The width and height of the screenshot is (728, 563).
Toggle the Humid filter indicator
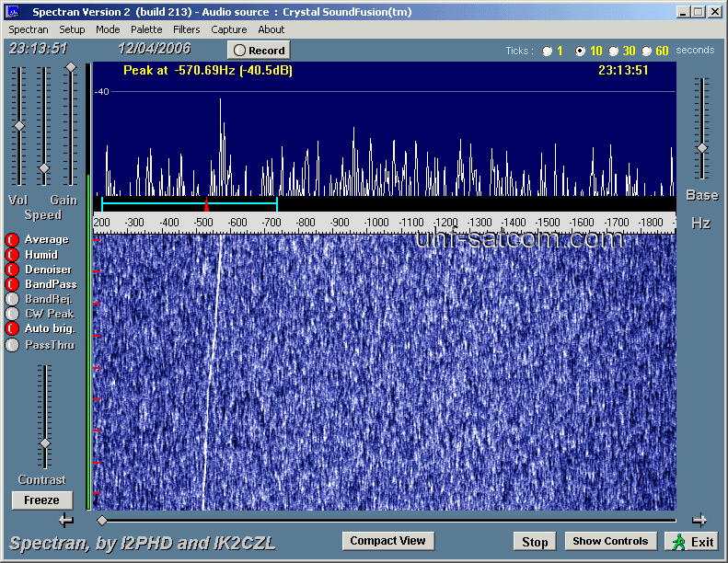pyautogui.click(x=12, y=255)
